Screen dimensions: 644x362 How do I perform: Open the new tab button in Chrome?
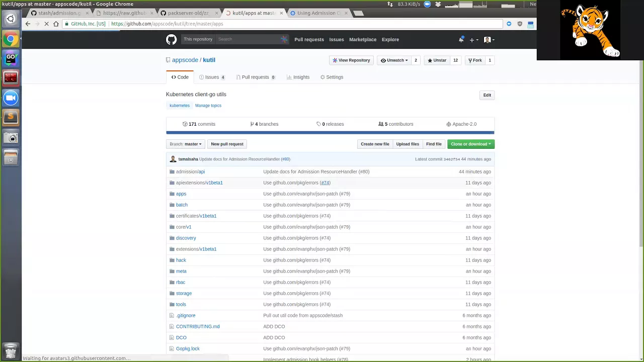point(358,14)
